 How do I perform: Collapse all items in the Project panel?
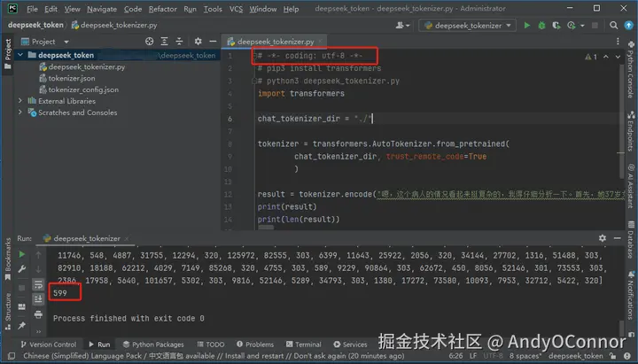click(179, 41)
